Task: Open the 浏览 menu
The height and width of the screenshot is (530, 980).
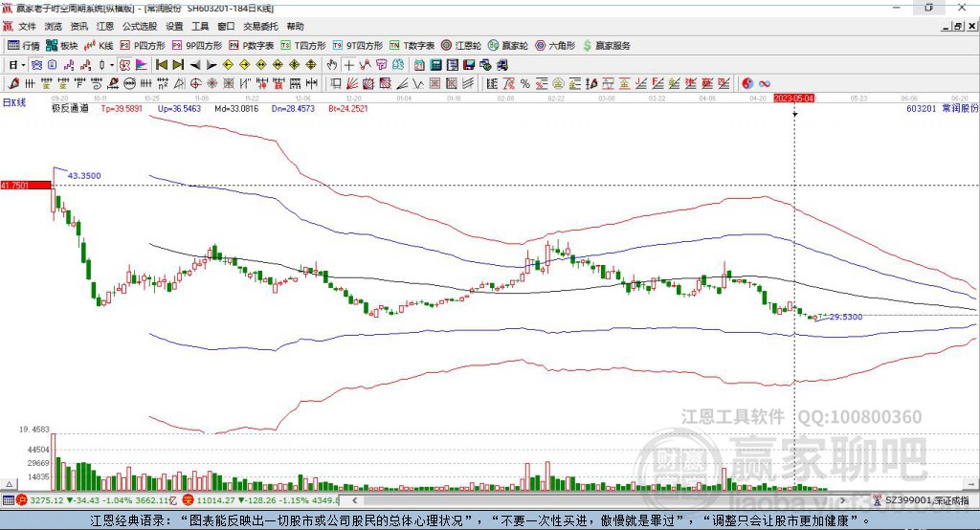Action: click(54, 26)
